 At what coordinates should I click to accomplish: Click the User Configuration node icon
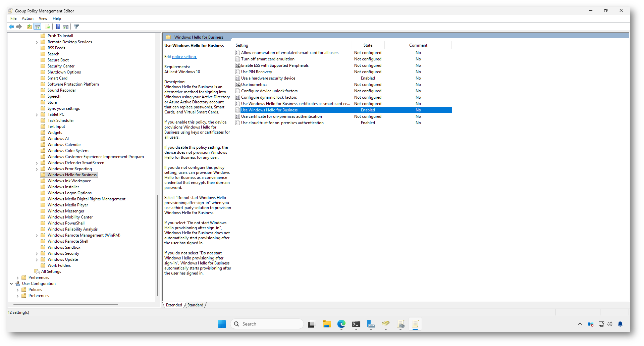coord(18,284)
